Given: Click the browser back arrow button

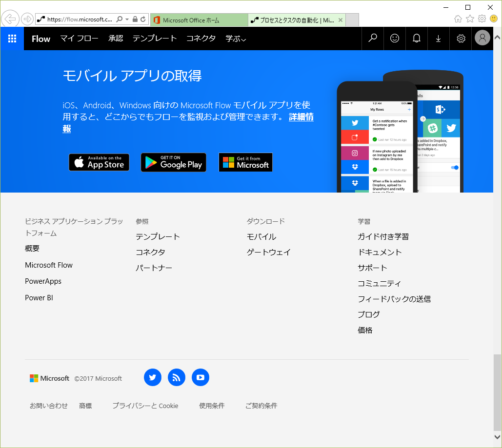Looking at the screenshot, I should (10, 19).
